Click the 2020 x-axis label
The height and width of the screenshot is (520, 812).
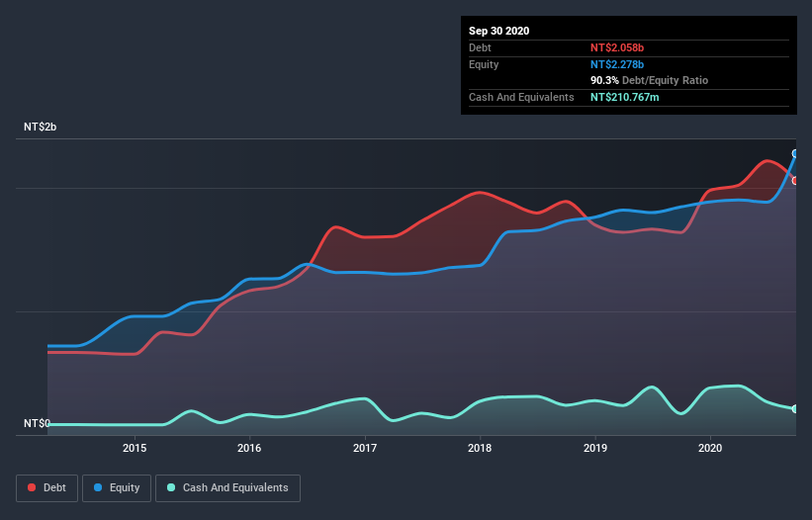coord(710,448)
